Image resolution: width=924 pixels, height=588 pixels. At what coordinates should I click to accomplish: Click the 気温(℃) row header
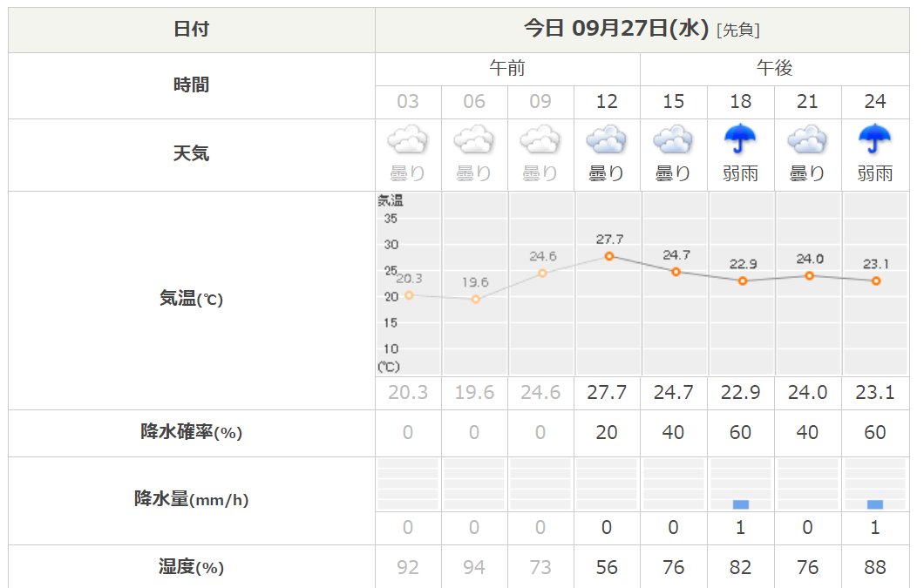pyautogui.click(x=192, y=300)
